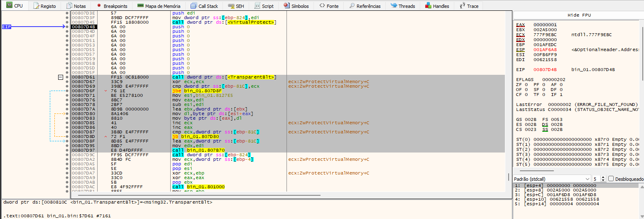
Task: Select the EAX register value 00000001
Action: point(545,25)
